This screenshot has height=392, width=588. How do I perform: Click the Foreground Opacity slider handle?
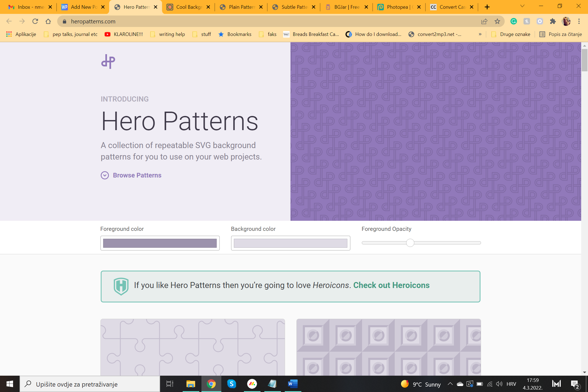410,243
